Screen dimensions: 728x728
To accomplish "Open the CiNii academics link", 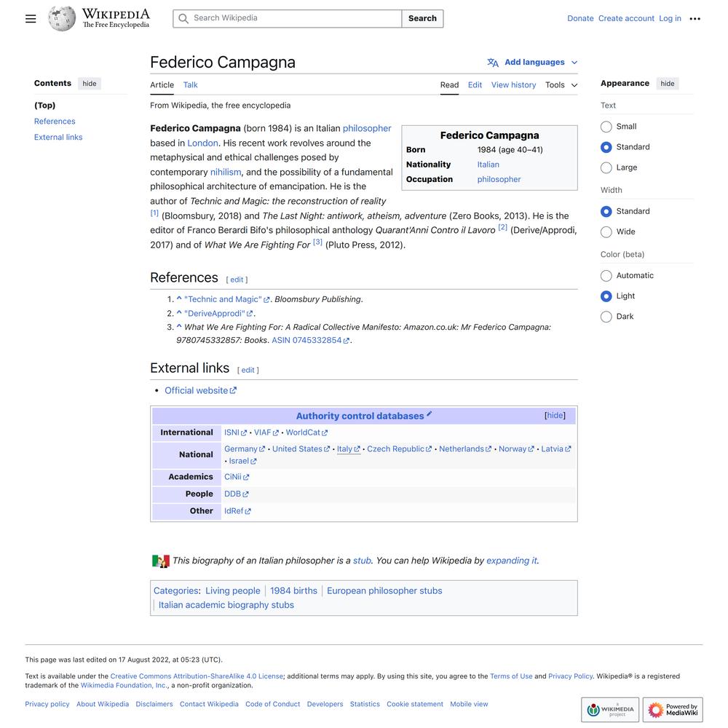I will tap(237, 477).
